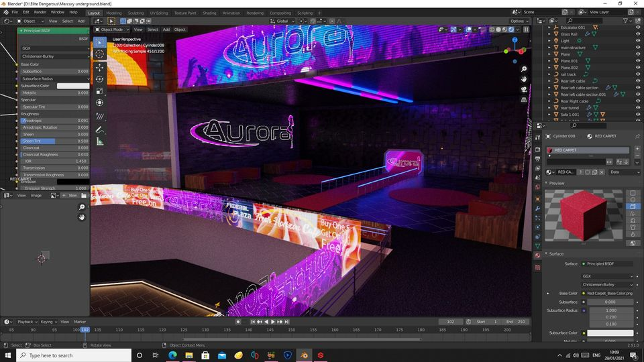
Task: Toggle auto keying record button
Action: coord(237,322)
